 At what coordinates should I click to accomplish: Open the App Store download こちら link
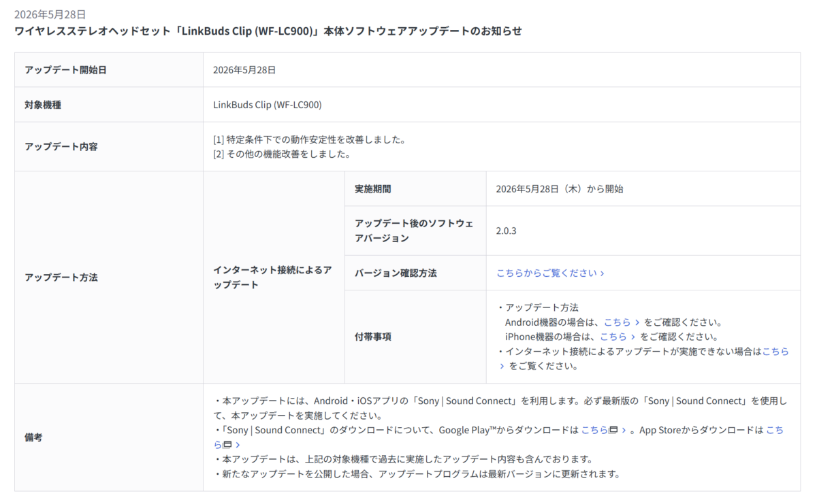click(775, 431)
